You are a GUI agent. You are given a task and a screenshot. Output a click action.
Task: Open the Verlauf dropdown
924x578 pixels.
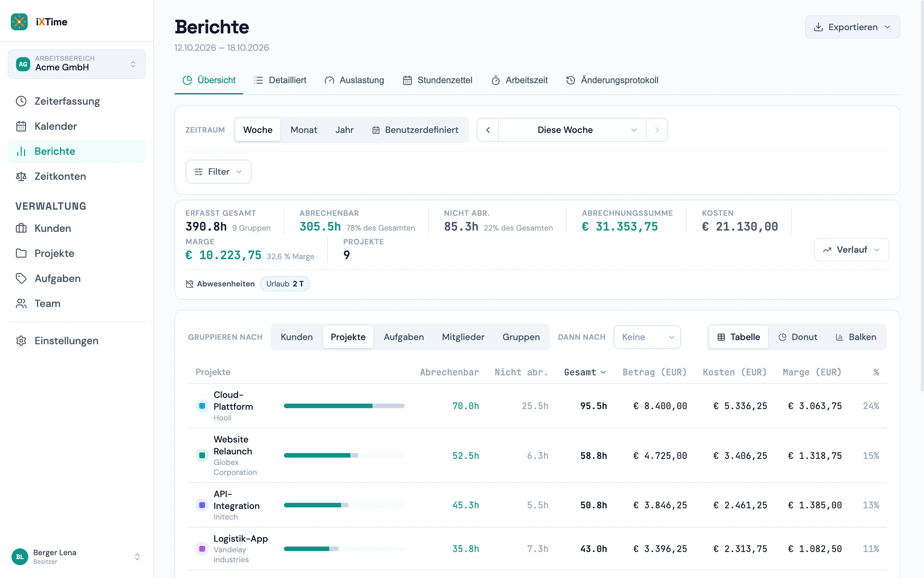click(851, 250)
